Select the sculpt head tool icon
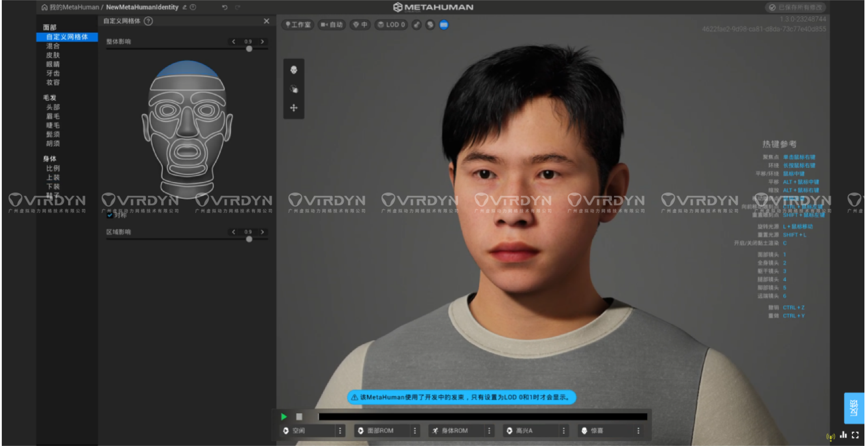The image size is (868, 446). pyautogui.click(x=294, y=70)
